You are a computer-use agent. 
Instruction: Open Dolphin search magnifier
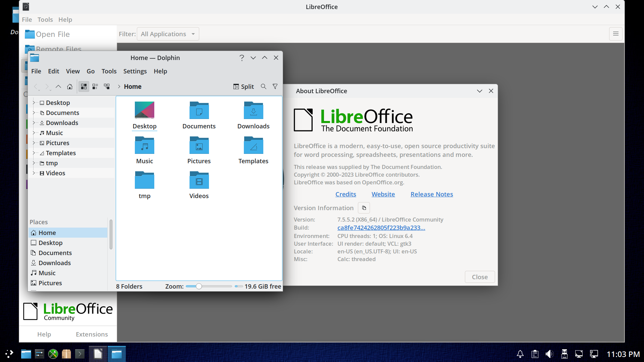pos(264,86)
